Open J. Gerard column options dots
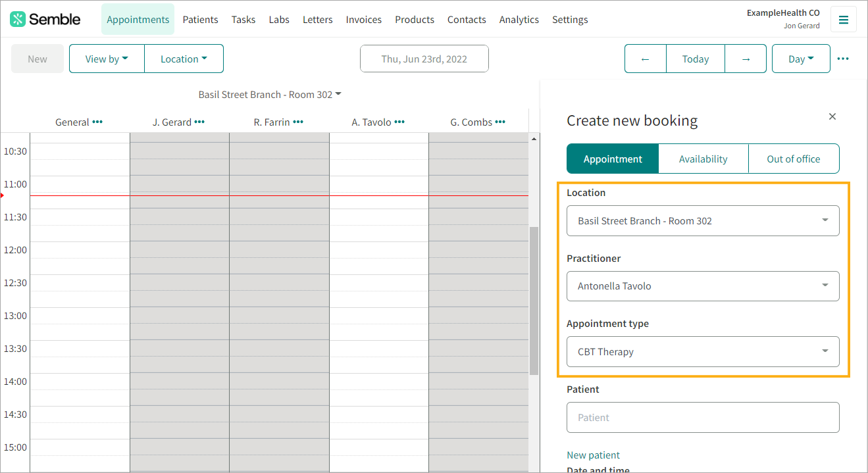This screenshot has width=868, height=473. 199,122
